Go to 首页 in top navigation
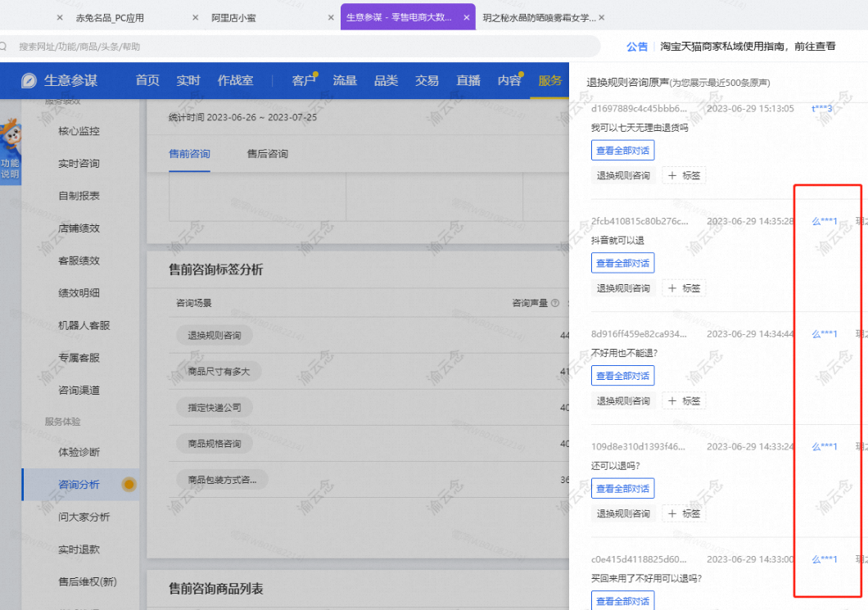 point(147,81)
